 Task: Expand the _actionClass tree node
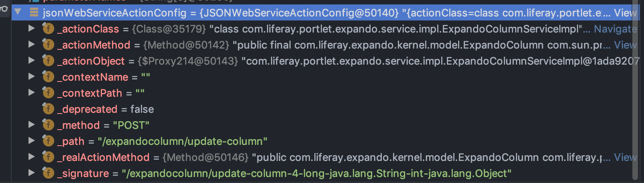[31, 28]
